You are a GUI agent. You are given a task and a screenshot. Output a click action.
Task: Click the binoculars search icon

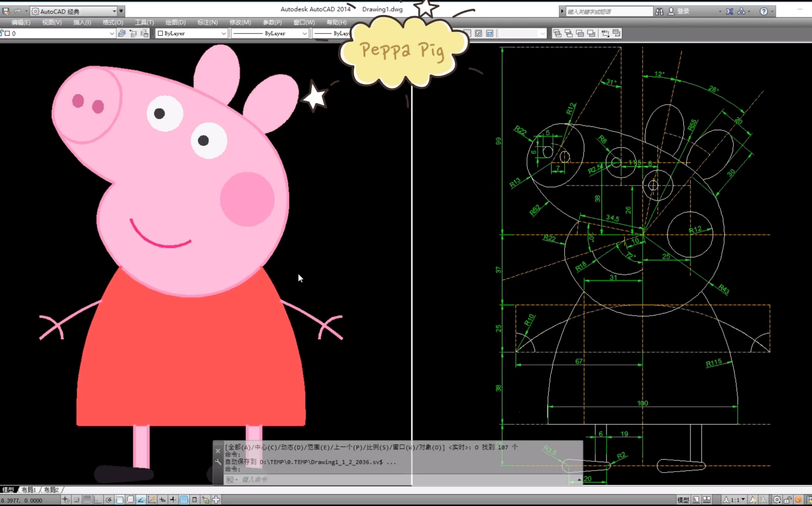(x=659, y=11)
